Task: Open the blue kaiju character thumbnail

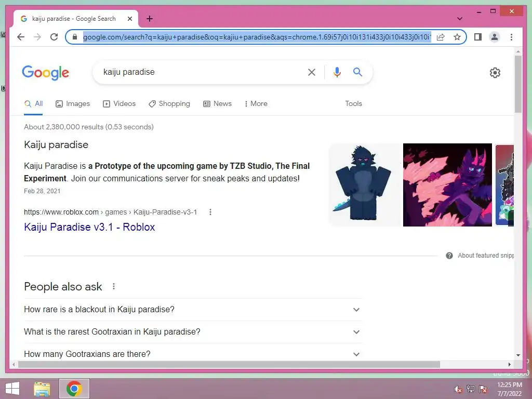Action: click(x=365, y=184)
